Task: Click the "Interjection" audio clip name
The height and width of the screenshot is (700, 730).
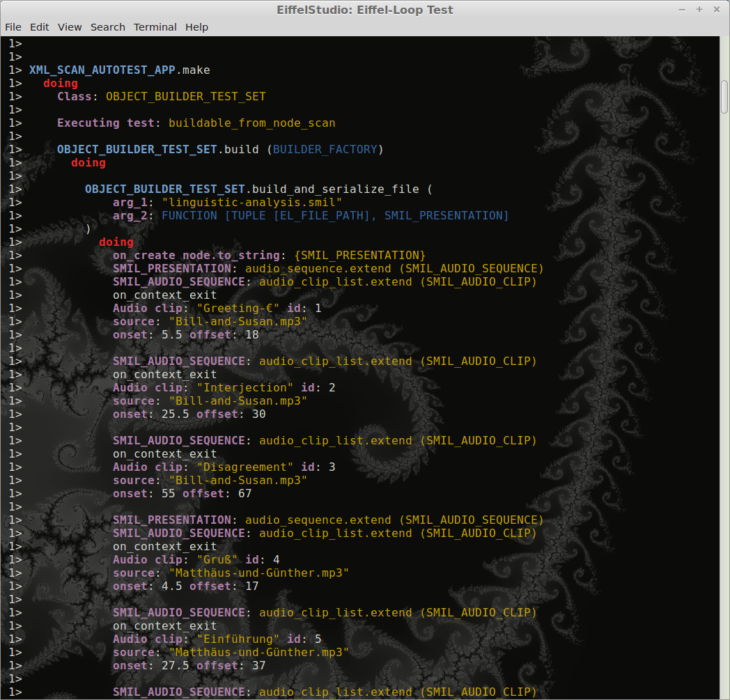Action: (x=241, y=388)
